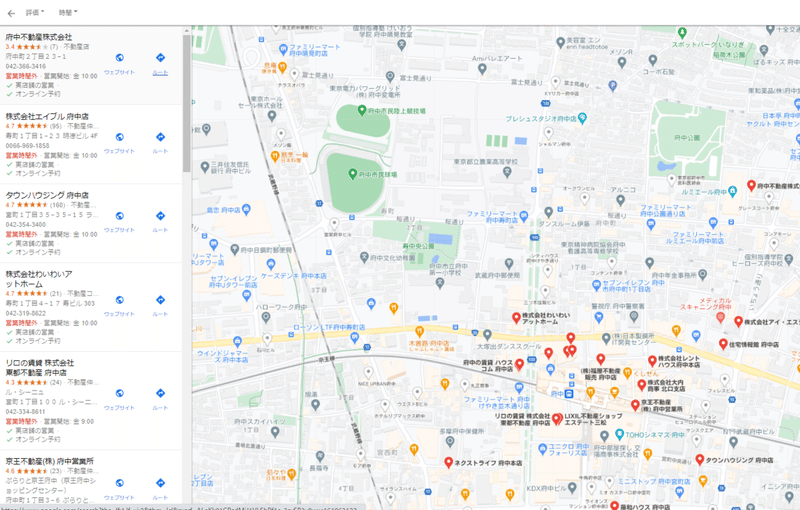800x510 pixels.
Task: Open website icon for 府中不動産株式会社
Action: tap(119, 58)
